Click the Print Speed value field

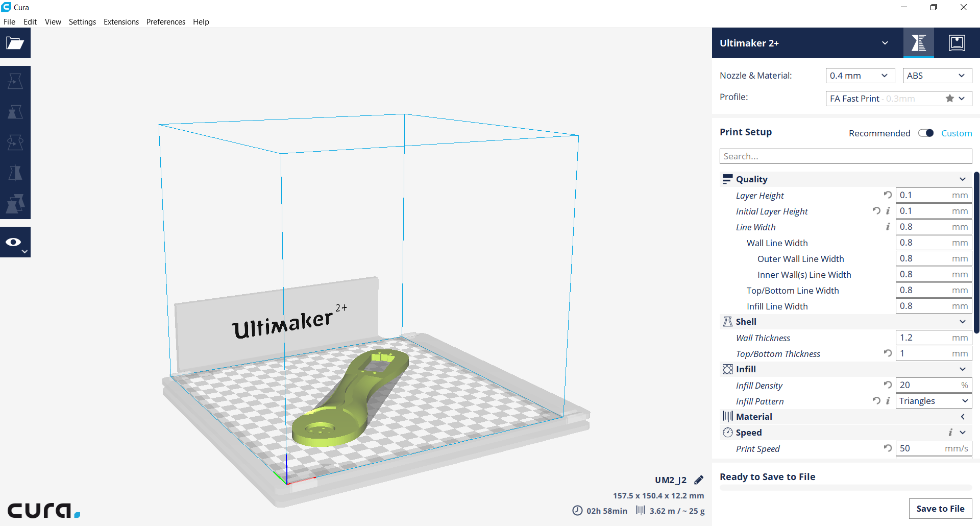[934, 448]
